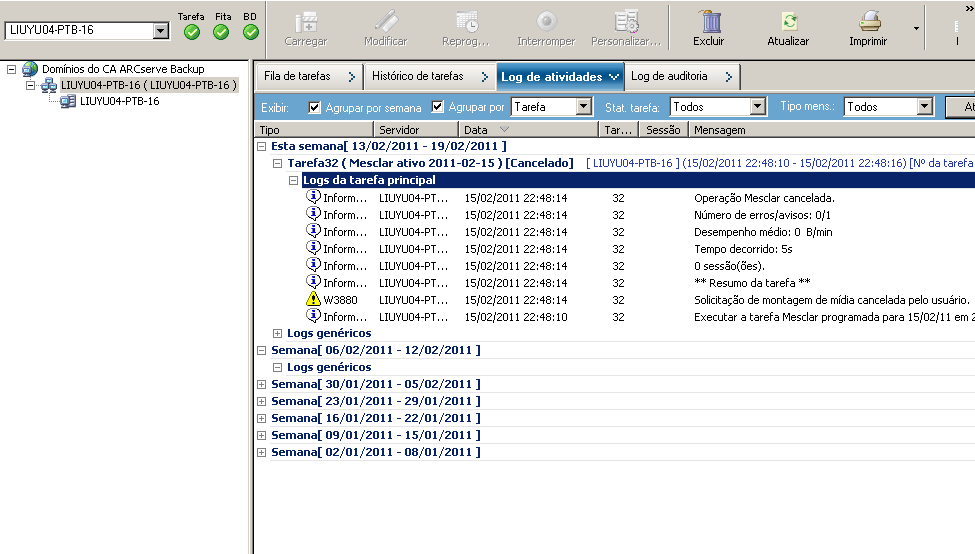Screen dimensions: 975x554
Task: Expand Semana 30/01/2011 - 05/02/2011 group
Action: click(x=261, y=384)
